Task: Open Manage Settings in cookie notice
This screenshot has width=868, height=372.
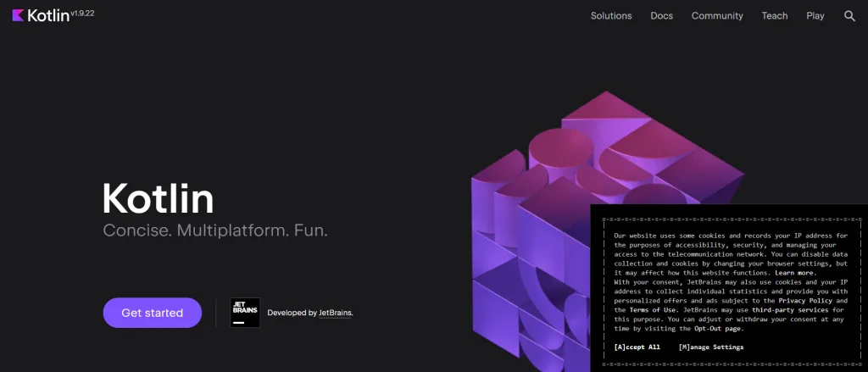Action: click(711, 347)
